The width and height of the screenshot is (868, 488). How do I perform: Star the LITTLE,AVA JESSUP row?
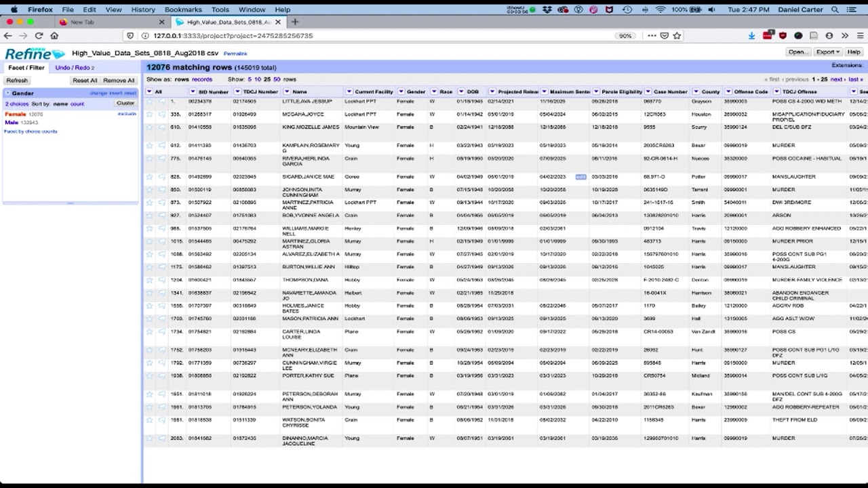[x=150, y=102]
